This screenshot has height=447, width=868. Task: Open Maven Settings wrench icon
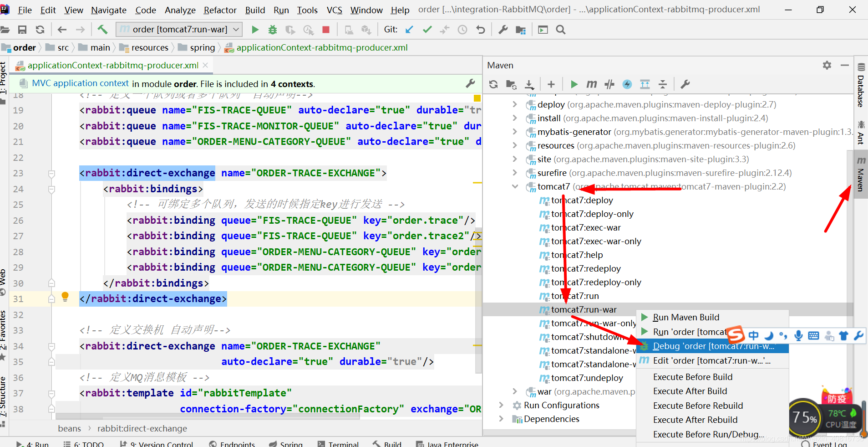click(685, 84)
